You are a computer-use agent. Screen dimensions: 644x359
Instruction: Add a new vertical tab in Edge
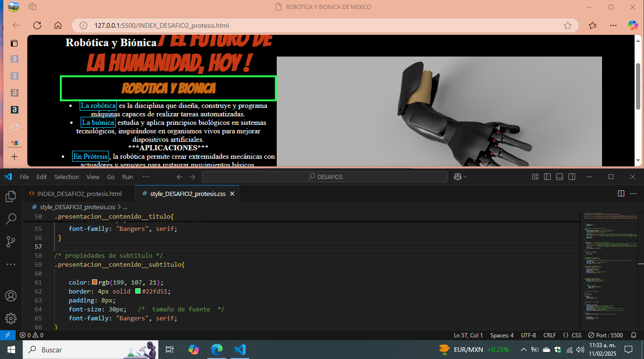coord(14,156)
